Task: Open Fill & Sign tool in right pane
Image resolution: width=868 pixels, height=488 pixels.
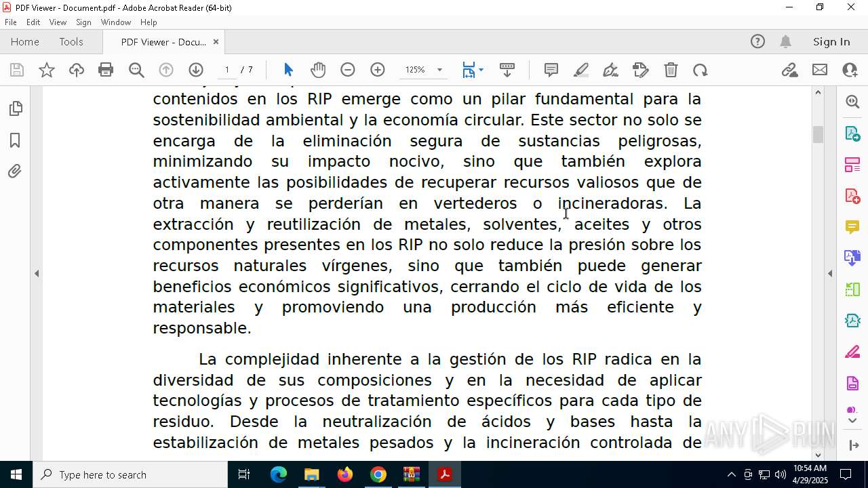Action: click(x=852, y=352)
